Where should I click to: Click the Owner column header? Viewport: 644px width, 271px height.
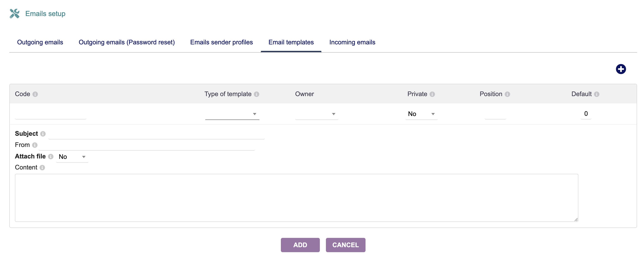coord(304,94)
